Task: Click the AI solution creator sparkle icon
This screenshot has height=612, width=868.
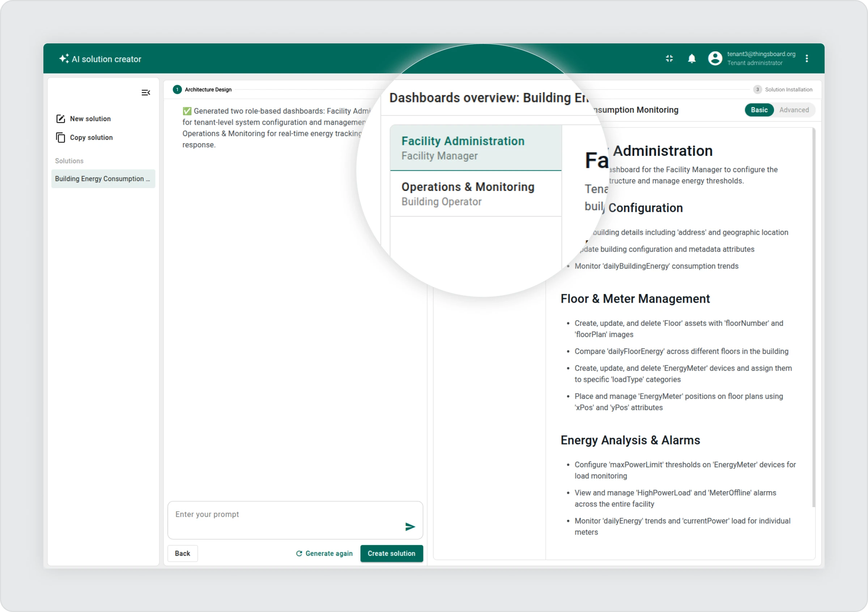Action: click(64, 59)
